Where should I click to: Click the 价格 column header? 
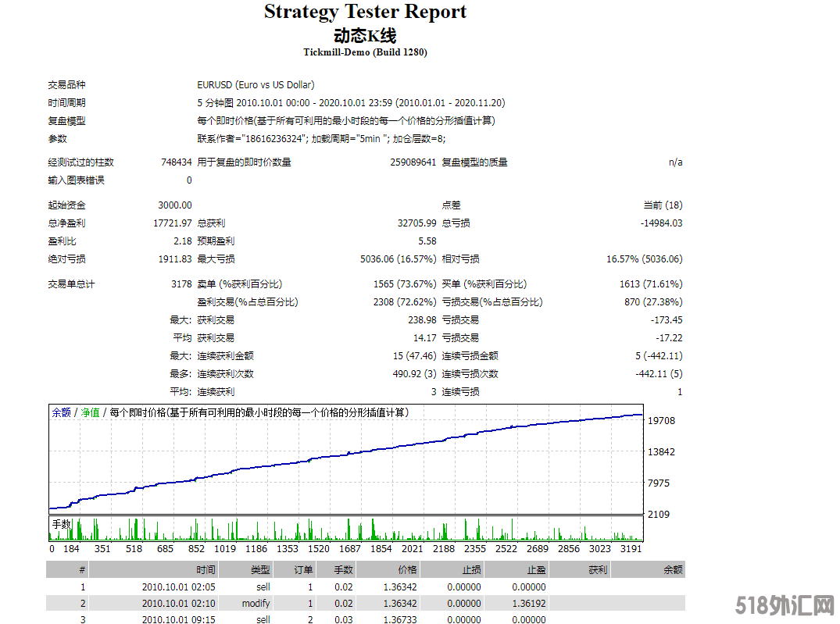(407, 570)
